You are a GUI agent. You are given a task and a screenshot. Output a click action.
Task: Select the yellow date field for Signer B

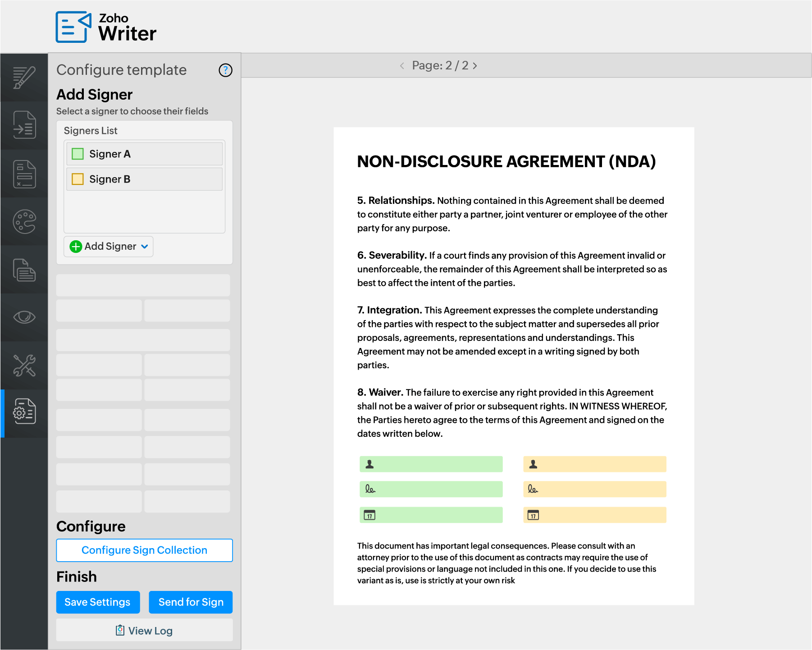point(594,515)
